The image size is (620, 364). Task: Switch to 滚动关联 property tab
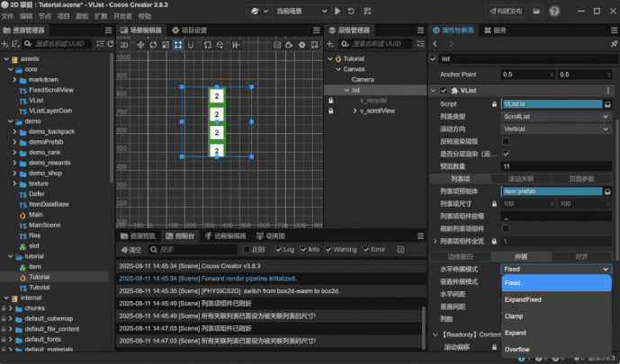pos(521,179)
